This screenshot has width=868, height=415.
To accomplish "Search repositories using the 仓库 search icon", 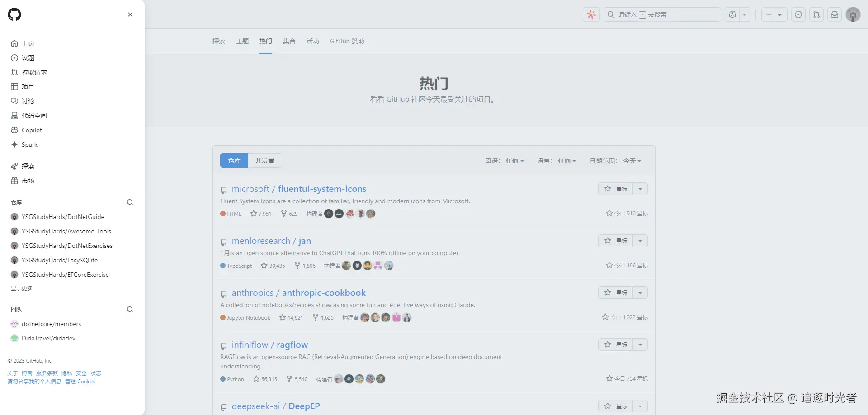I will [130, 202].
